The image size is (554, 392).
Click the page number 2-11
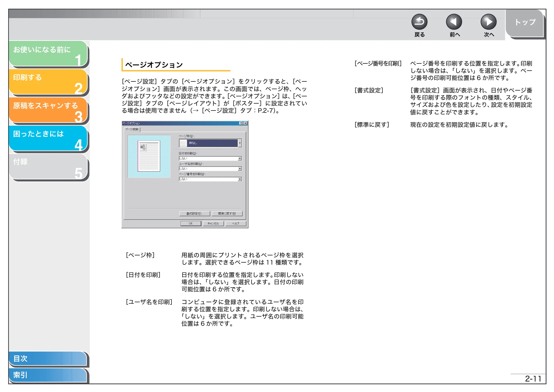click(x=533, y=379)
